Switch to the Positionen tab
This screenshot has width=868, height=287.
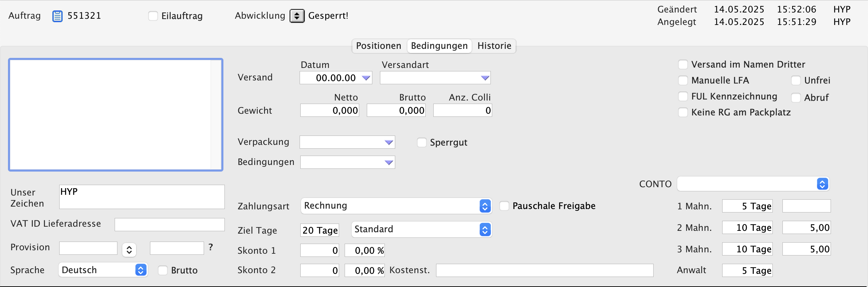click(x=379, y=46)
